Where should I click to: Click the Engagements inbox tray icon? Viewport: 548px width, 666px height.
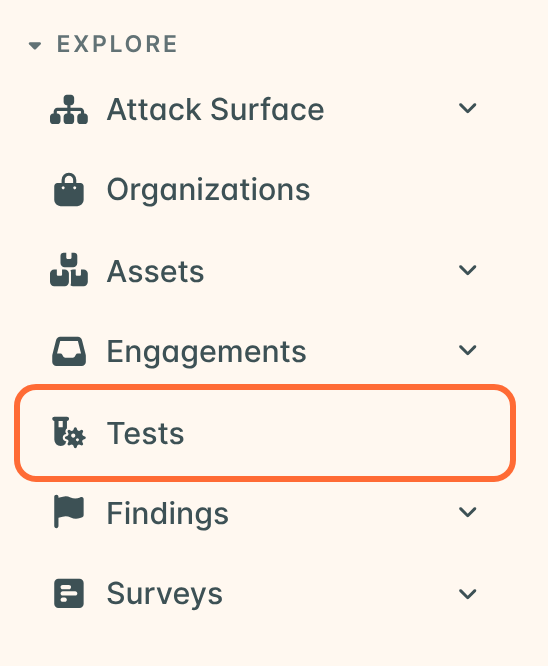pos(69,351)
